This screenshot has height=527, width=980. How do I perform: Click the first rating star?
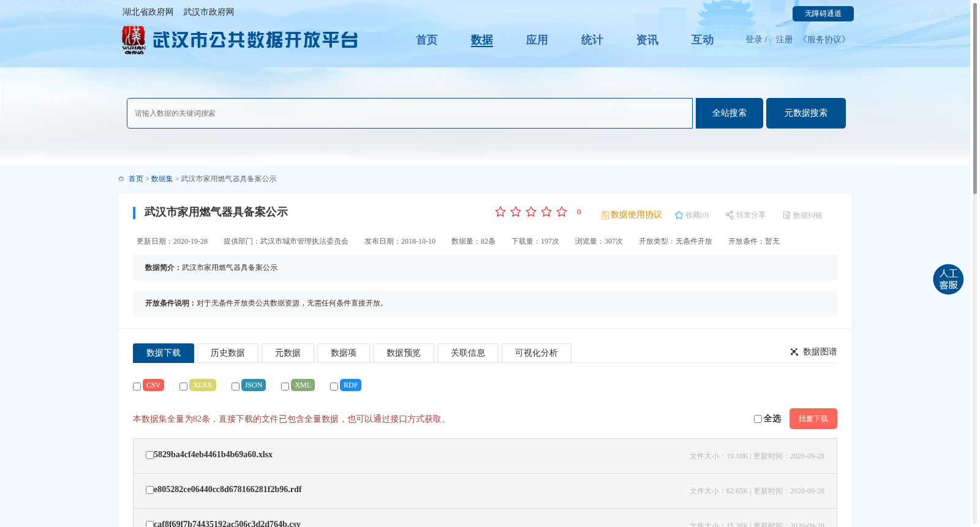(x=500, y=212)
